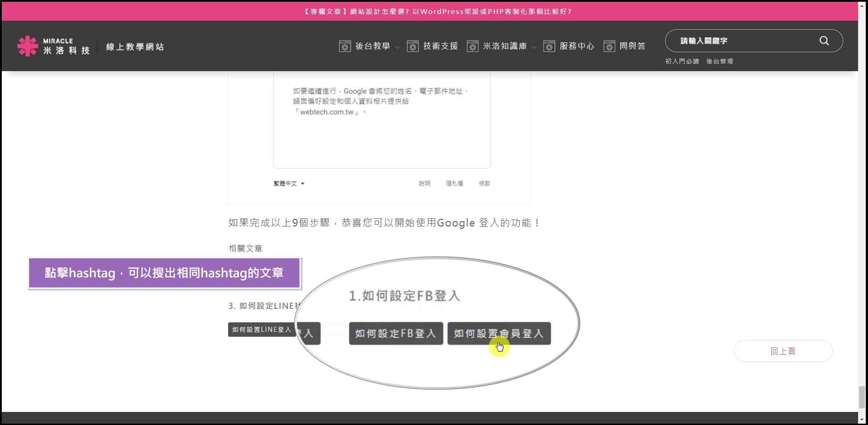Open the 服務中心 menu item
Viewport: 868px width, 425px height.
[577, 46]
